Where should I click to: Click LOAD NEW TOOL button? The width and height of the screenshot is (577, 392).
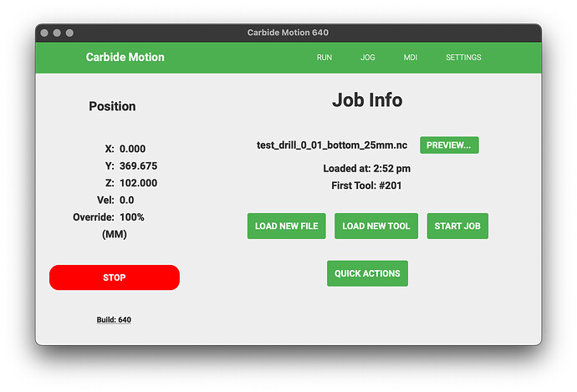point(376,227)
